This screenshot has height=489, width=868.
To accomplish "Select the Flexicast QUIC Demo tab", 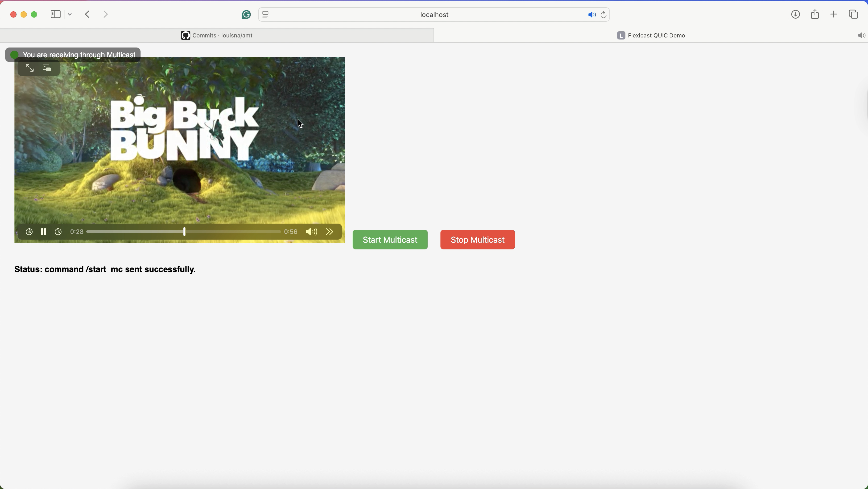I will (651, 35).
